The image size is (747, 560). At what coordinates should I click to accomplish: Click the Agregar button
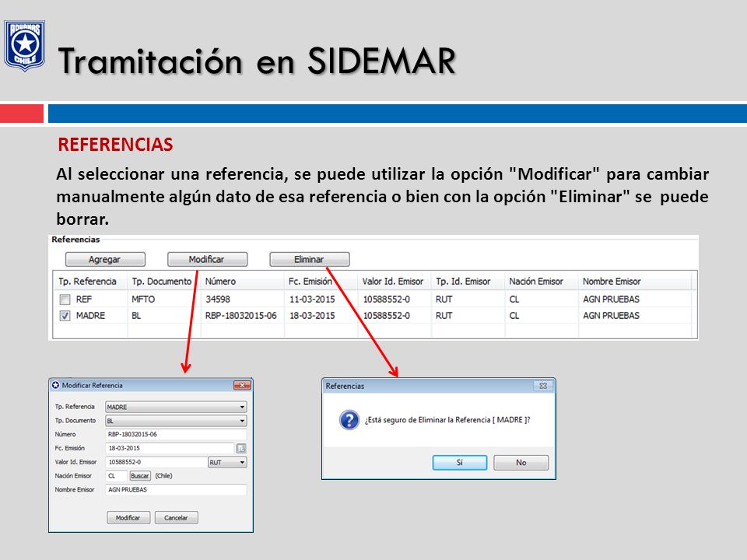click(105, 260)
